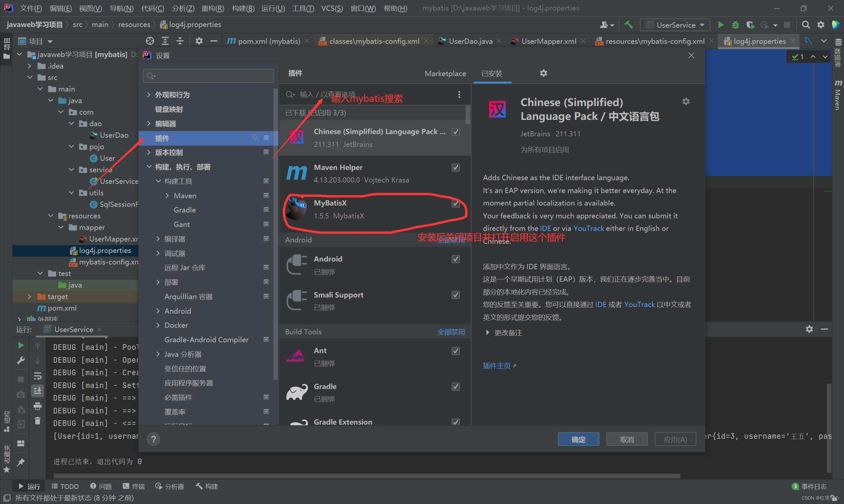The height and width of the screenshot is (504, 844).
Task: Disable the Maven Helper plugin checkbox
Action: click(456, 167)
